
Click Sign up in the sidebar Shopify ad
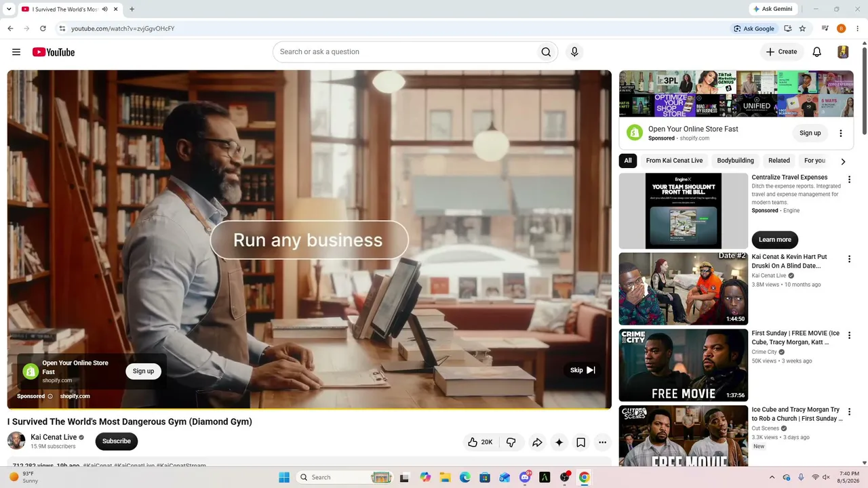810,133
